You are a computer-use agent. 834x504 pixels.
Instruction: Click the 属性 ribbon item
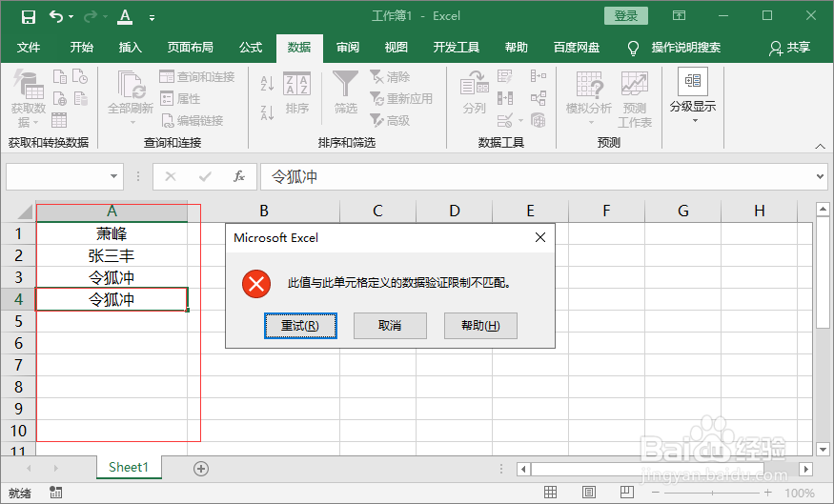pos(180,99)
